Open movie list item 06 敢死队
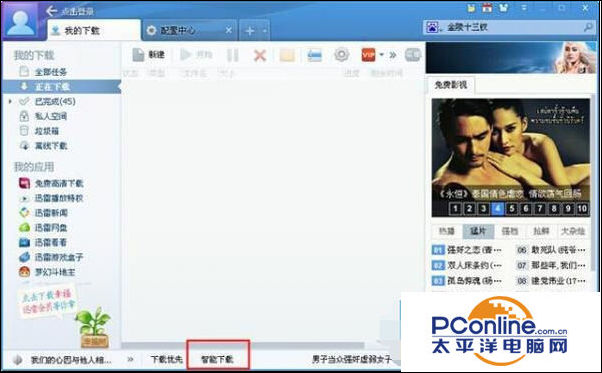Viewport: 602px width, 373px height. [x=551, y=250]
